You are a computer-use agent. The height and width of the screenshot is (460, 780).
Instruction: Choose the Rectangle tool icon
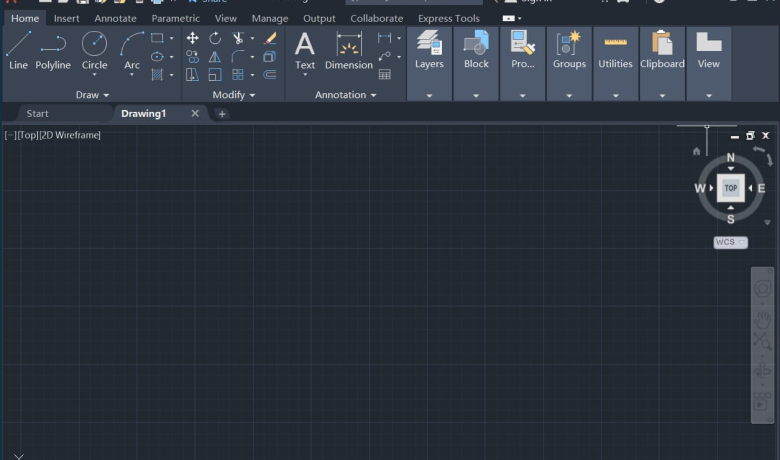(157, 38)
